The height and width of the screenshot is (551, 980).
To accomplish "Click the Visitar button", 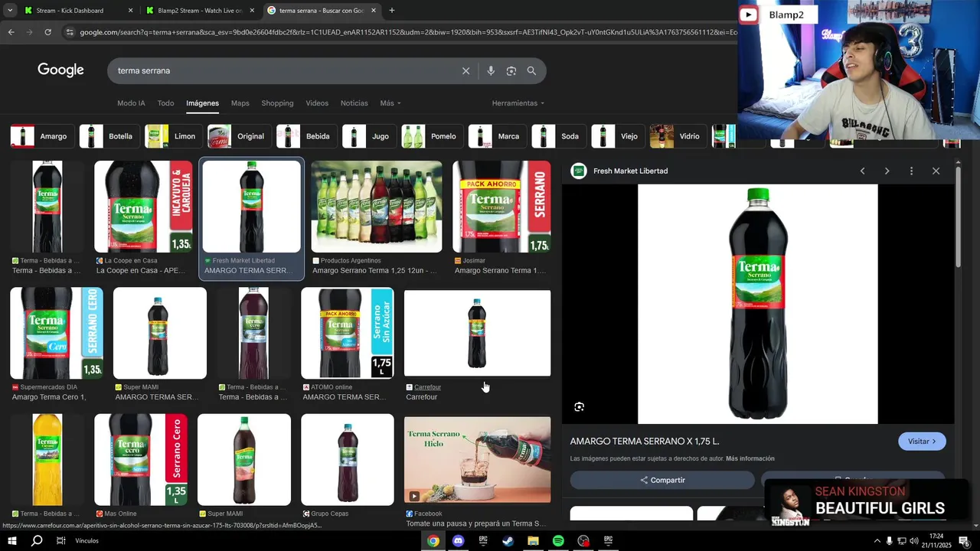I will point(922,442).
